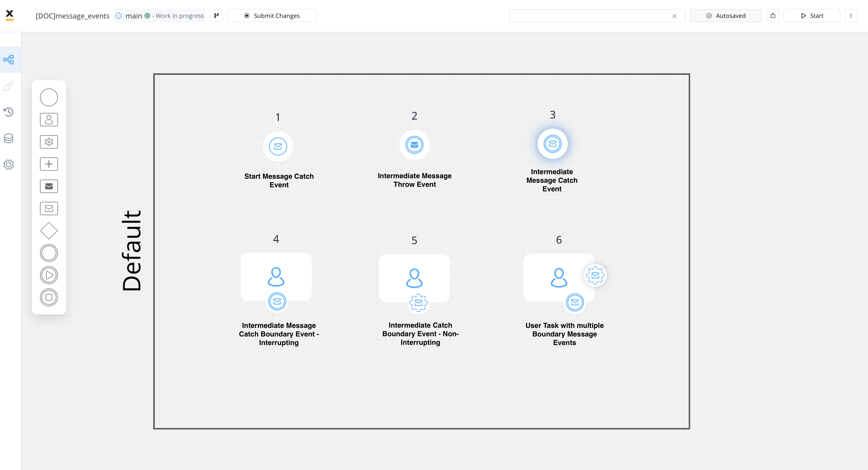
Task: Select the interrupting boundary event on task 4
Action: pos(277,301)
